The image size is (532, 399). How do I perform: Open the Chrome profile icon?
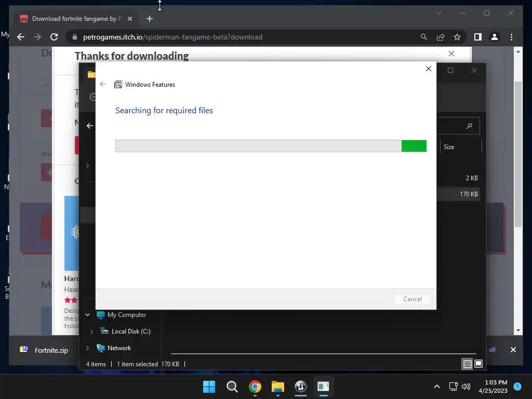tap(495, 37)
